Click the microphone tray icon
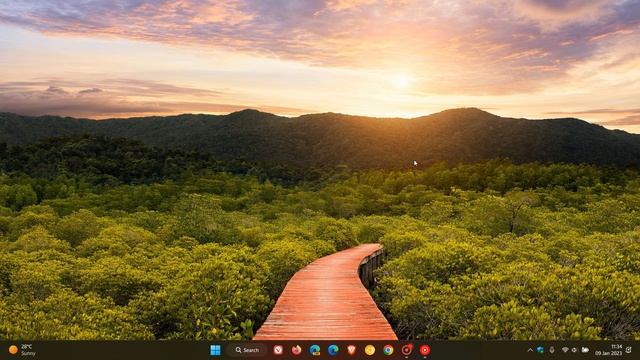 (552, 350)
